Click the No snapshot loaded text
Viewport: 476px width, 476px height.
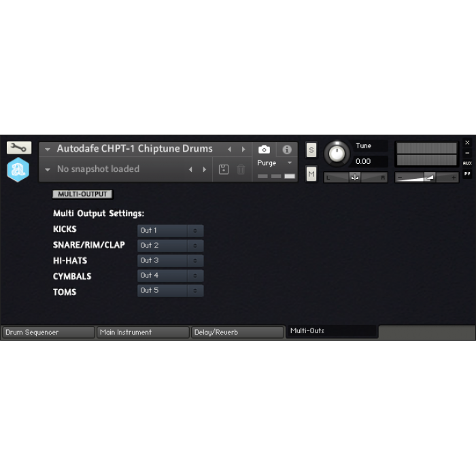[99, 169]
